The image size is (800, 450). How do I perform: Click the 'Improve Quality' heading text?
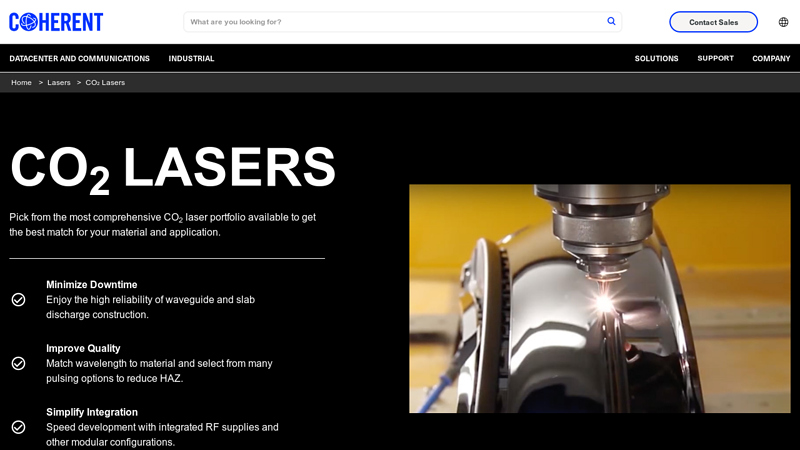pos(83,348)
